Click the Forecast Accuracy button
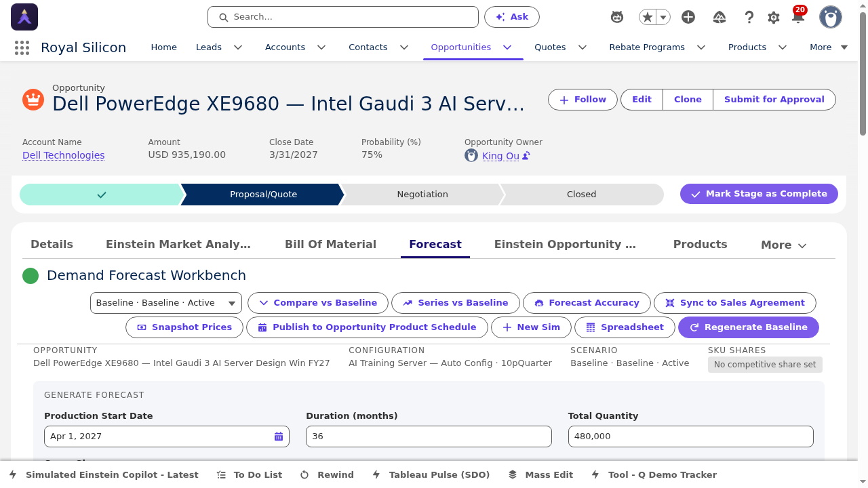The height and width of the screenshot is (488, 868). 587,303
